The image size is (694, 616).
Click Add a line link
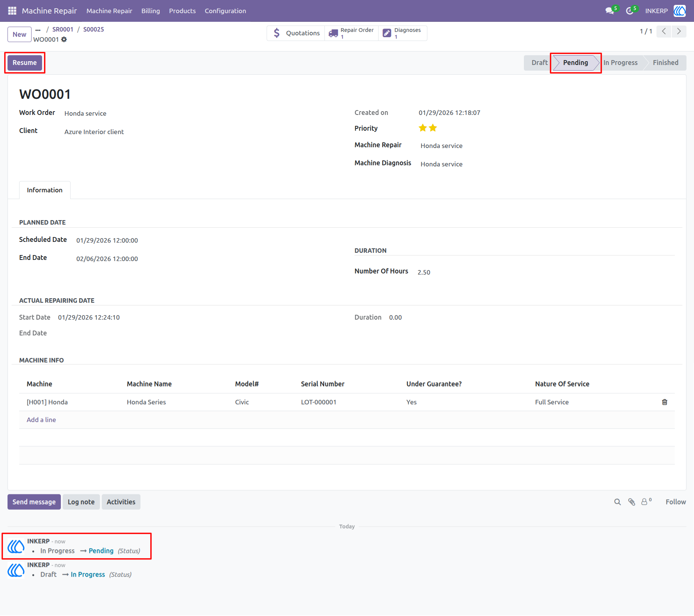pyautogui.click(x=41, y=420)
